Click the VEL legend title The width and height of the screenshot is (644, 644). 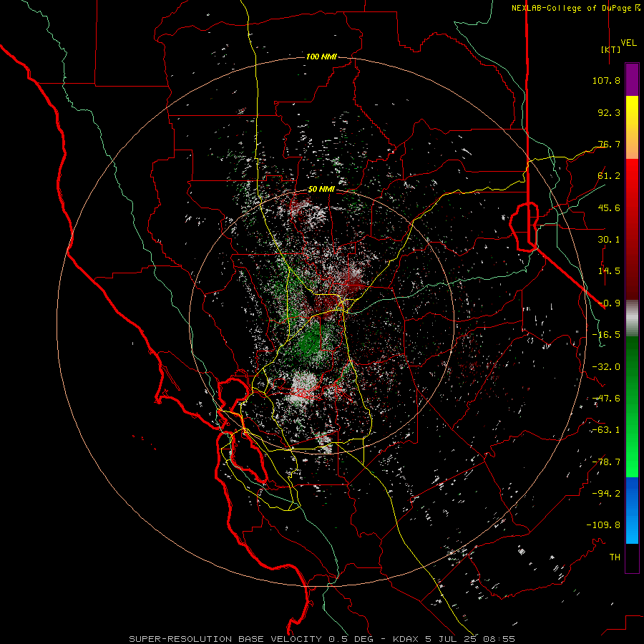point(628,43)
